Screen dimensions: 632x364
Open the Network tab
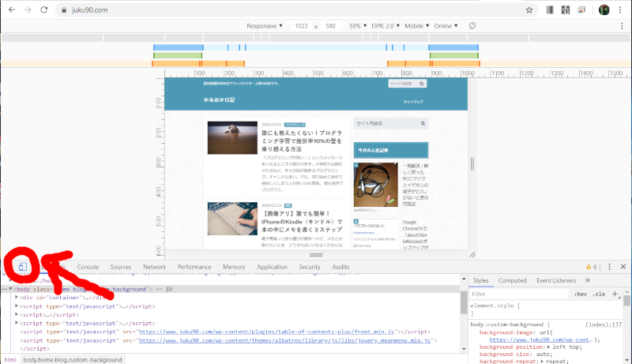pyautogui.click(x=154, y=267)
